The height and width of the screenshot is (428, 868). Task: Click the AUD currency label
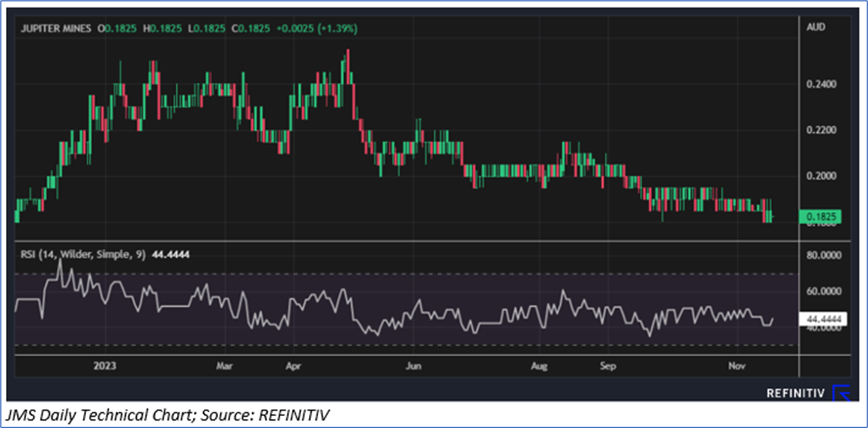tap(815, 28)
